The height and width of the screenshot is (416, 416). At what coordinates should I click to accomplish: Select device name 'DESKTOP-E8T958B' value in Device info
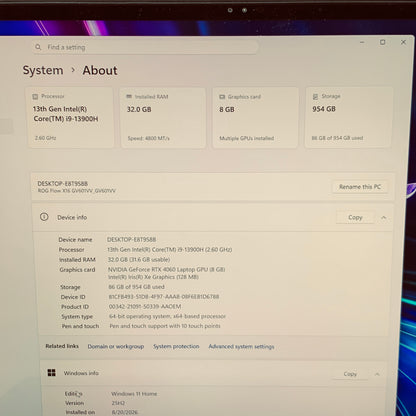tap(131, 240)
